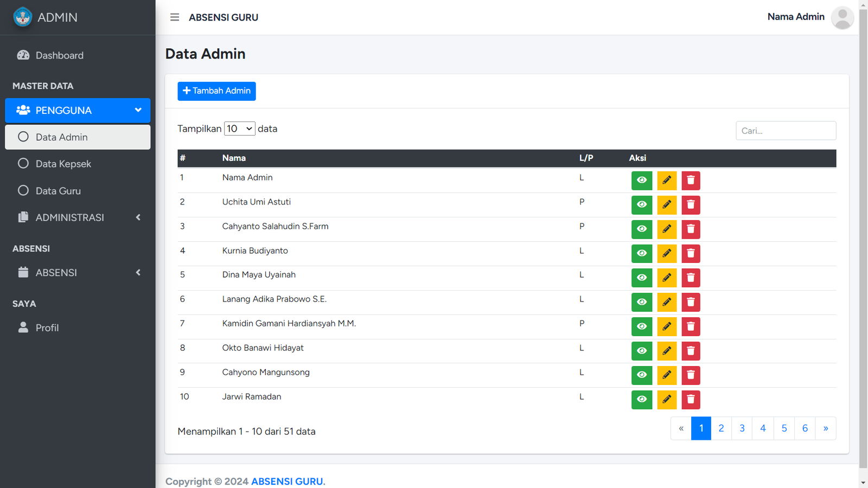Screen dimensions: 868x488
Task: View details of Nama Admin with eye icon
Action: coord(641,181)
